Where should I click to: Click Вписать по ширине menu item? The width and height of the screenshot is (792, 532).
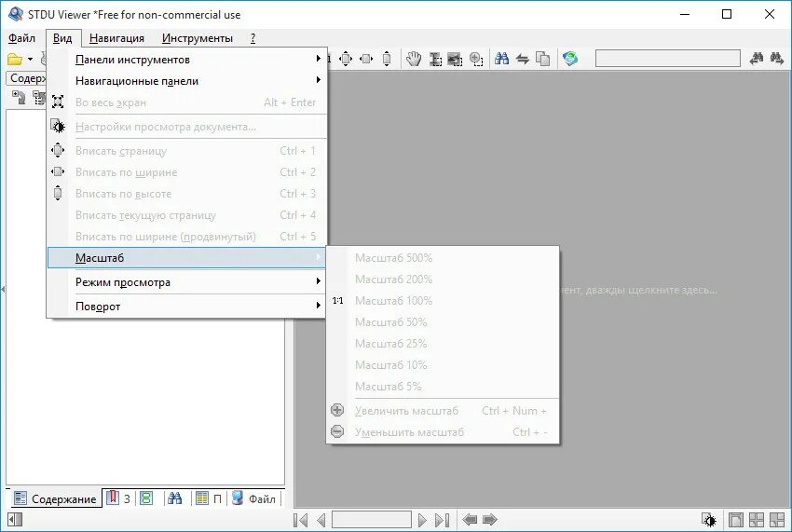(x=187, y=172)
